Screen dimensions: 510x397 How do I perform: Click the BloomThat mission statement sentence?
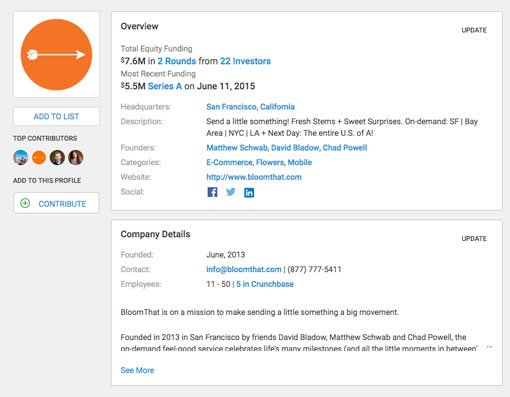[260, 312]
